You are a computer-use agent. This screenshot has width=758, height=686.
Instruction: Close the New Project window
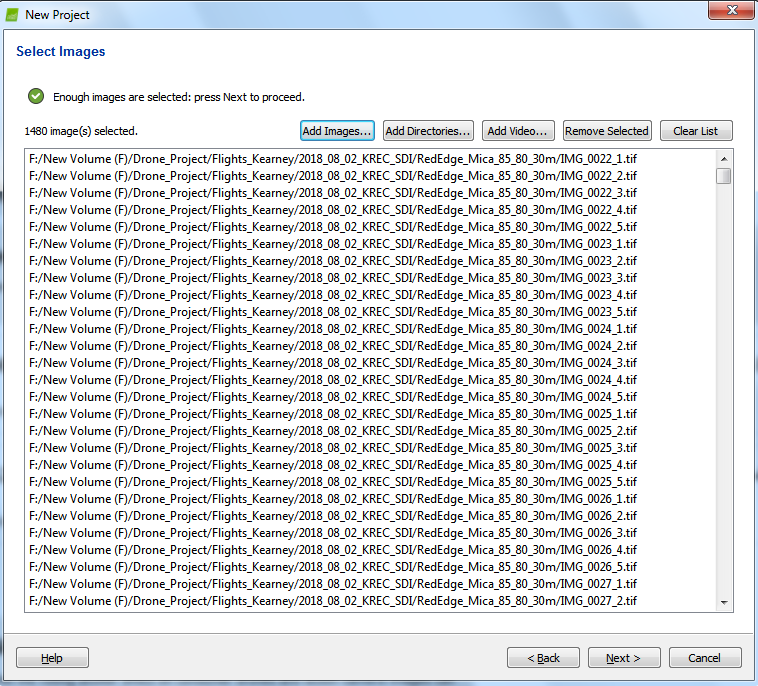click(x=732, y=10)
